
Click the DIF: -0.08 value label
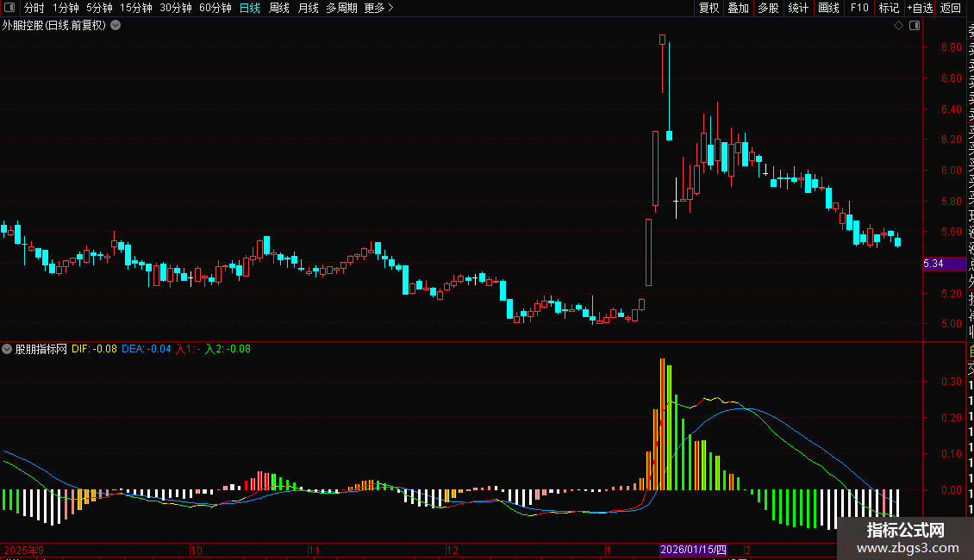click(x=95, y=349)
